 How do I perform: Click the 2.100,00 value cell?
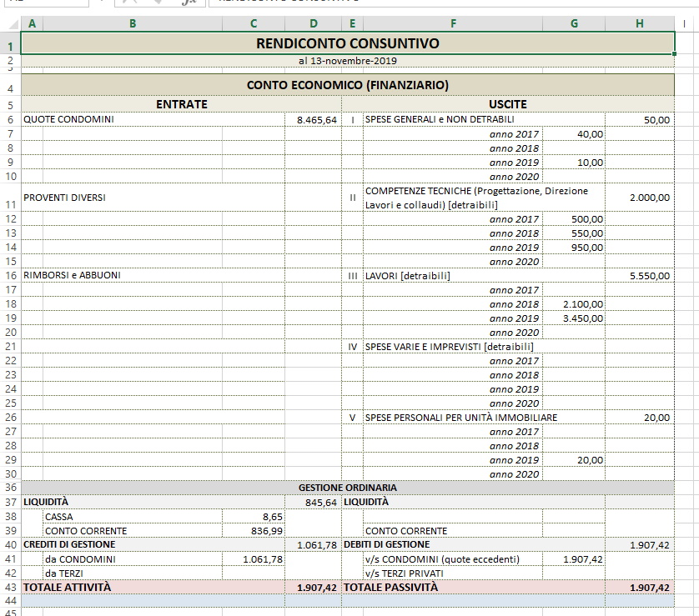pos(574,304)
